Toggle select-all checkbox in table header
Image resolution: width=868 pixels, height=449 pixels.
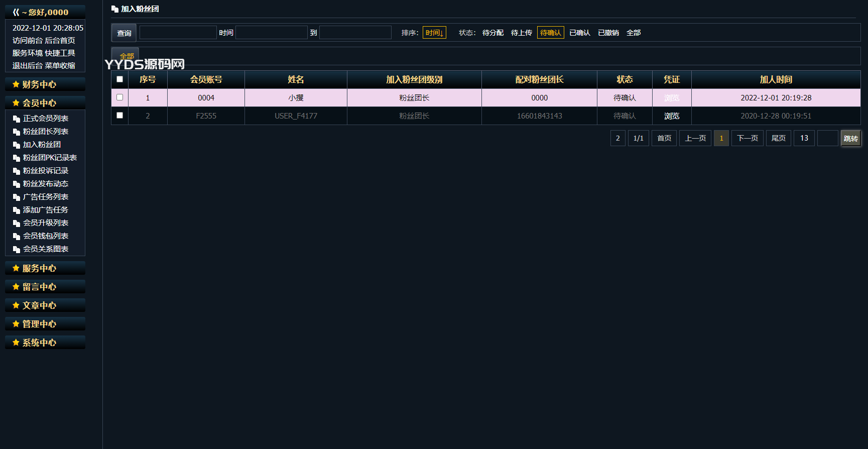pyautogui.click(x=119, y=79)
